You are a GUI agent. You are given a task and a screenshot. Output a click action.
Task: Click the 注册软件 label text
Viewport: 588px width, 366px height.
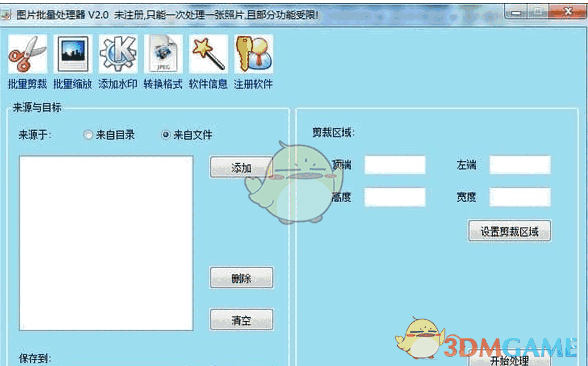pos(254,84)
